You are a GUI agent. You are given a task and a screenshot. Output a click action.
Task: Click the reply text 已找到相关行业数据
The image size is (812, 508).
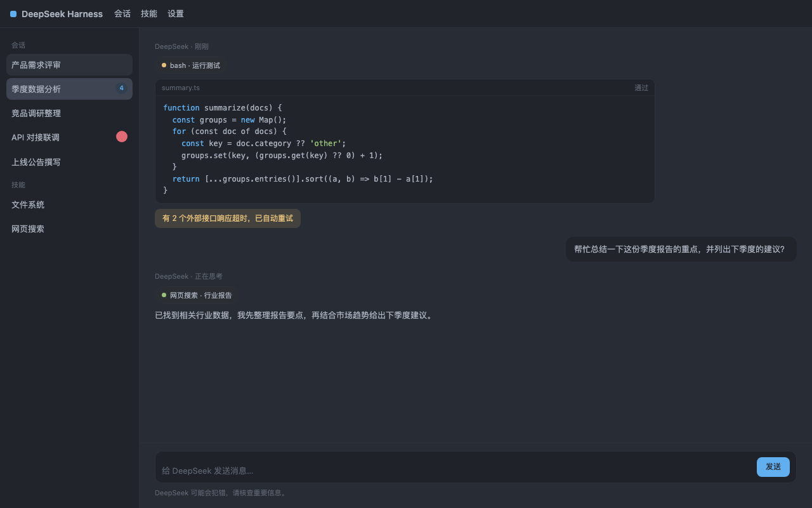tap(295, 316)
